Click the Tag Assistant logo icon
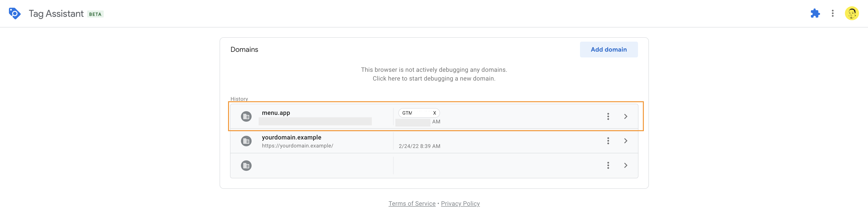This screenshot has width=868, height=220. click(x=15, y=13)
